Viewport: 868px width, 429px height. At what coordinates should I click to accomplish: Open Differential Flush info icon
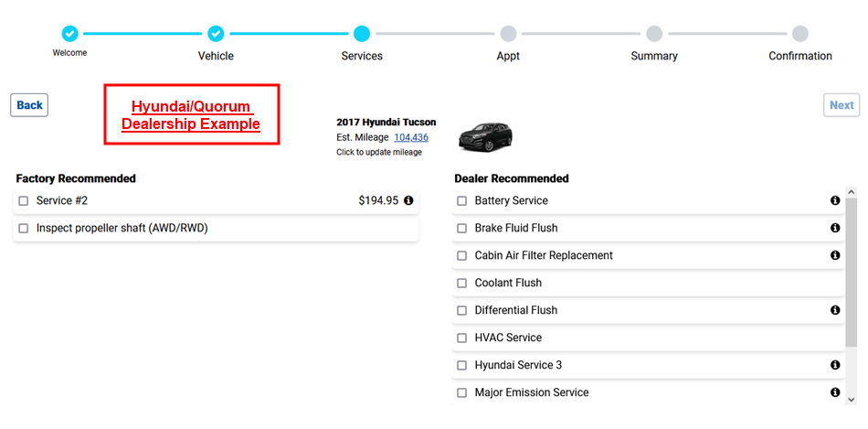pyautogui.click(x=835, y=310)
